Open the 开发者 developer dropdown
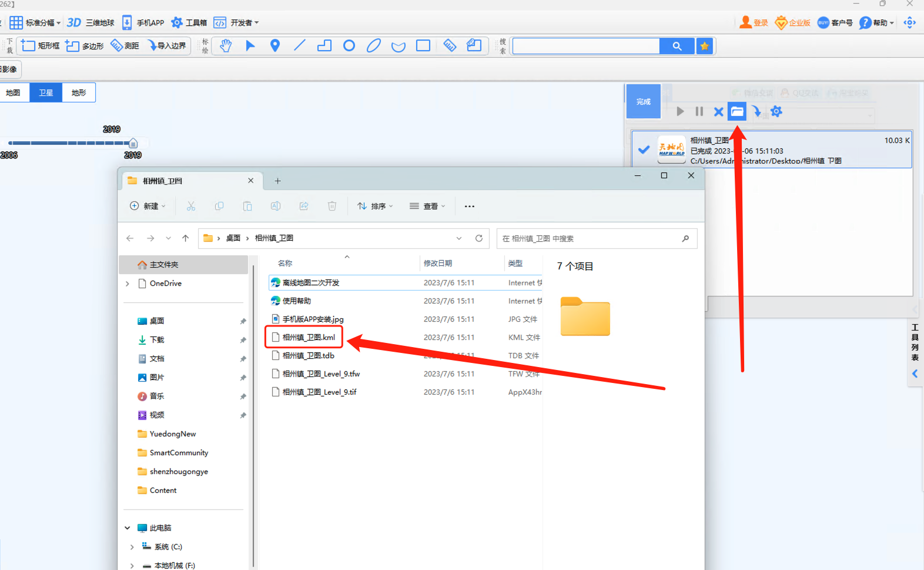This screenshot has width=924, height=570. [x=236, y=22]
